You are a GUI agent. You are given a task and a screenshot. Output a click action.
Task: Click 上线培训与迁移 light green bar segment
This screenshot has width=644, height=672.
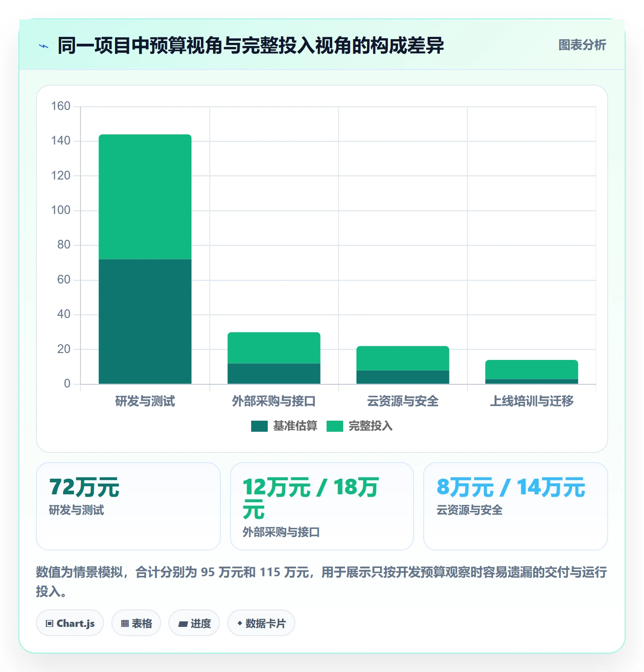click(x=532, y=370)
